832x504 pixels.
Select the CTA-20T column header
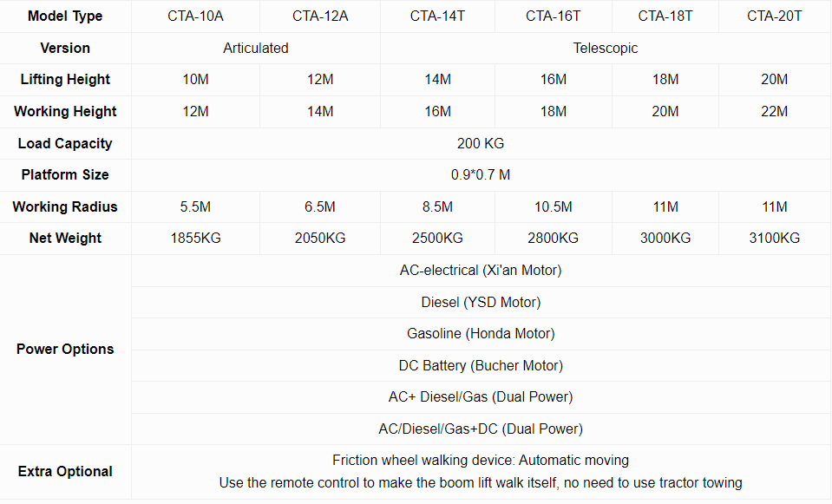click(775, 16)
